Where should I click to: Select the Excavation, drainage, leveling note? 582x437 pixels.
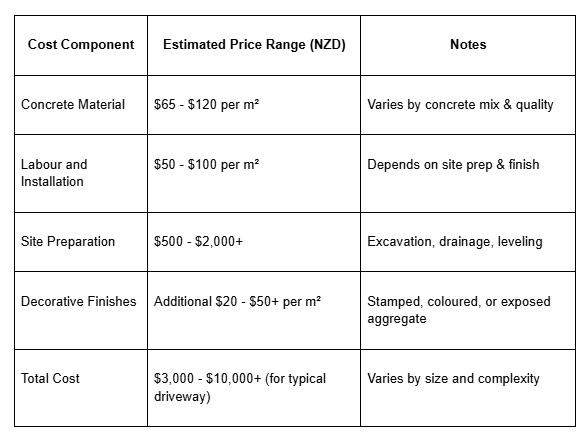[455, 242]
